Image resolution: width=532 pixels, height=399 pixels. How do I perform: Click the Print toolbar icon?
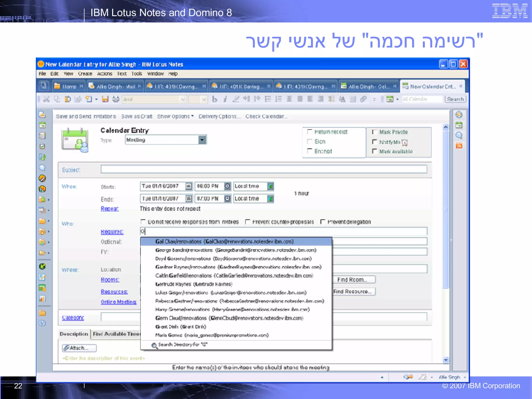point(116,99)
